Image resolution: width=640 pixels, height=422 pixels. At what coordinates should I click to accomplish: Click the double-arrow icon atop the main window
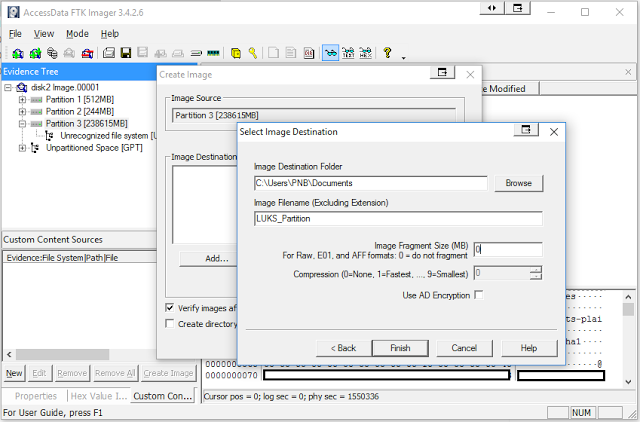coord(492,8)
